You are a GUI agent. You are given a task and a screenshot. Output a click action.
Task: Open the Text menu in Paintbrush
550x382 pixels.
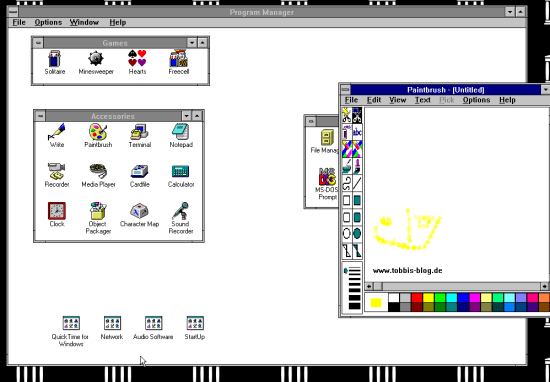pyautogui.click(x=423, y=100)
